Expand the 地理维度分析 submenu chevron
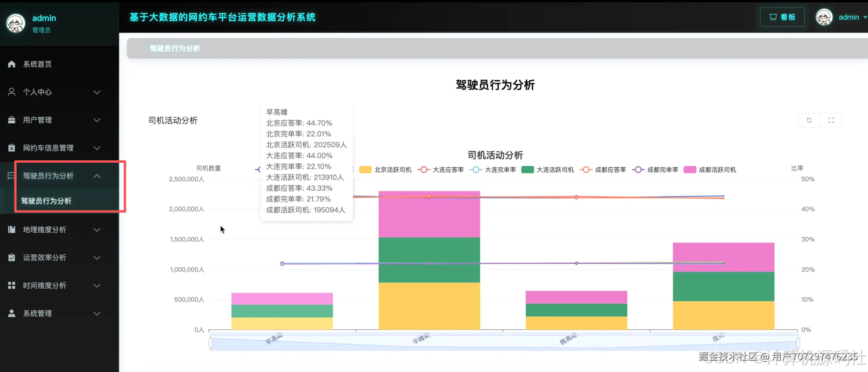Screen dimensions: 868x372 click(x=97, y=229)
